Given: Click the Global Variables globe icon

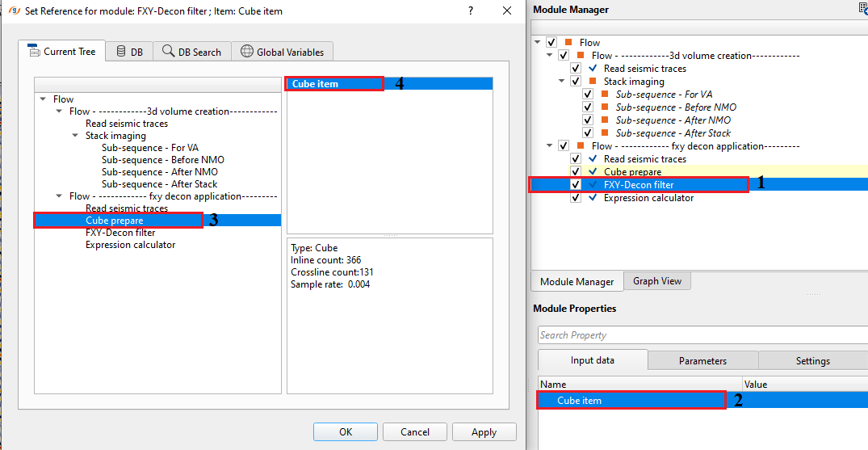Looking at the screenshot, I should pos(246,52).
